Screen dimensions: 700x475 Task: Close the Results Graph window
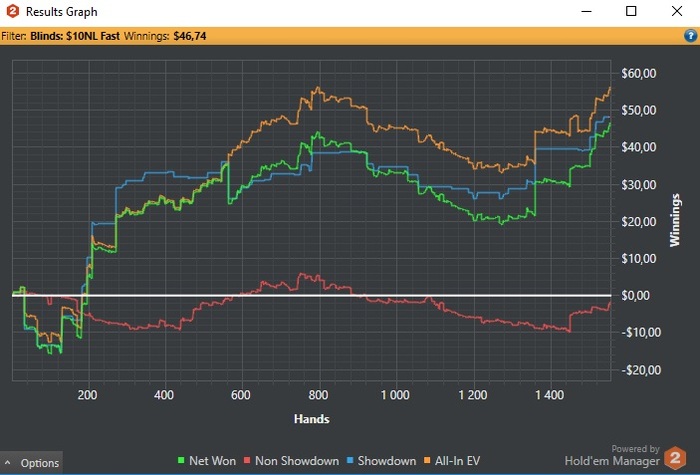coord(677,11)
